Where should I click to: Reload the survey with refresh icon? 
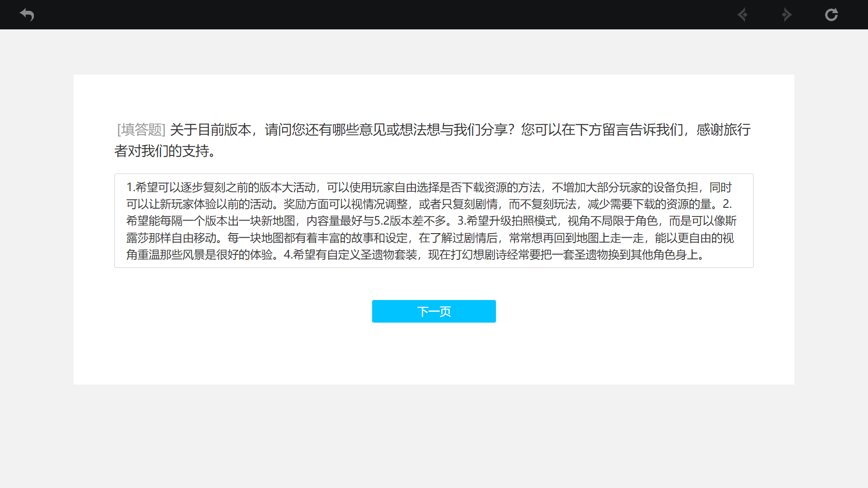[x=831, y=15]
